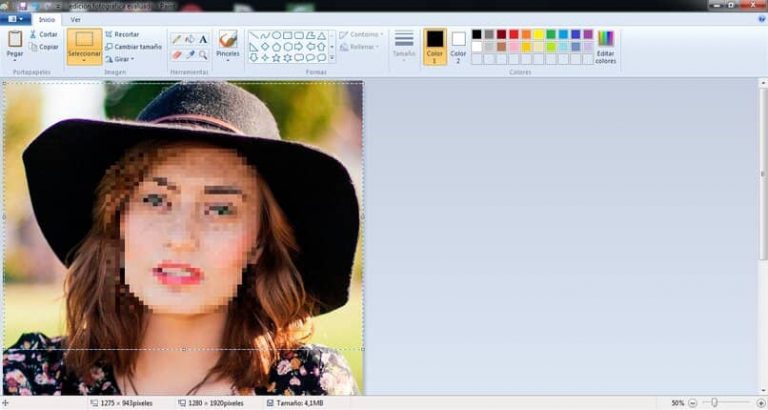Choose the polygon shape
The height and width of the screenshot is (410, 768).
311,36
